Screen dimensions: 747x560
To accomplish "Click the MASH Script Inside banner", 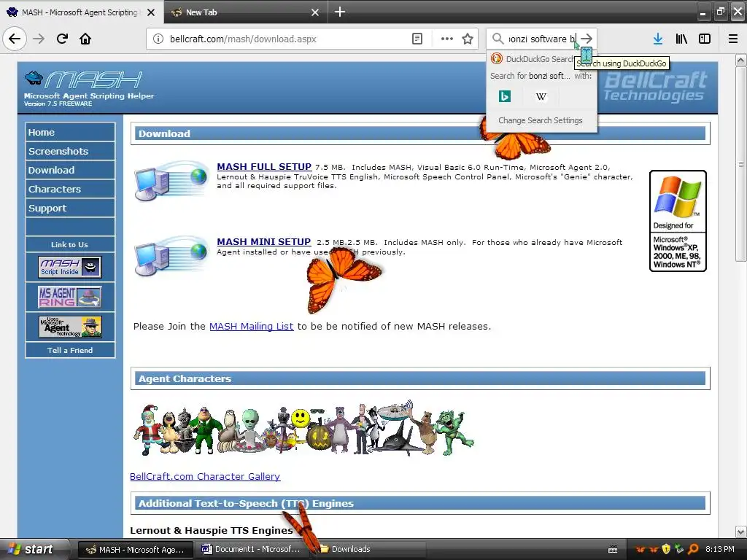I will tap(70, 267).
